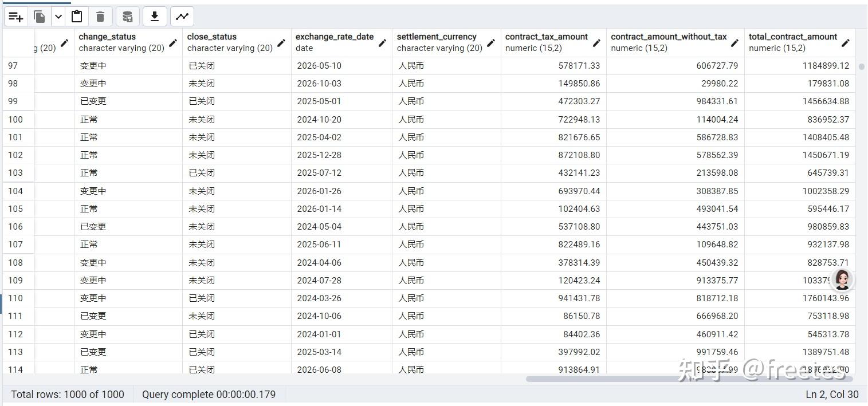This screenshot has height=406, width=868.
Task: Click pencil icon for exchange_rate_date column
Action: pos(382,42)
